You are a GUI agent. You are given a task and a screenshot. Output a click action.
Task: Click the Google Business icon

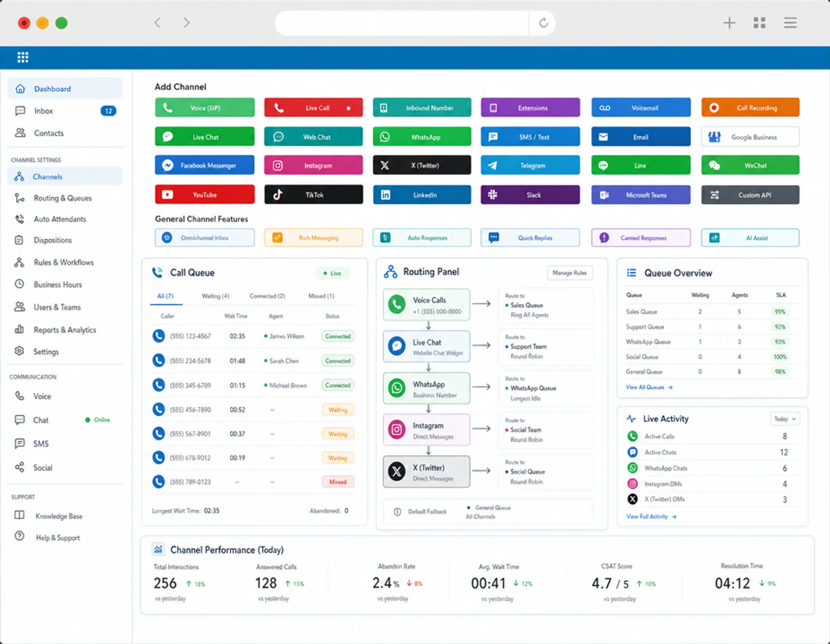click(714, 137)
